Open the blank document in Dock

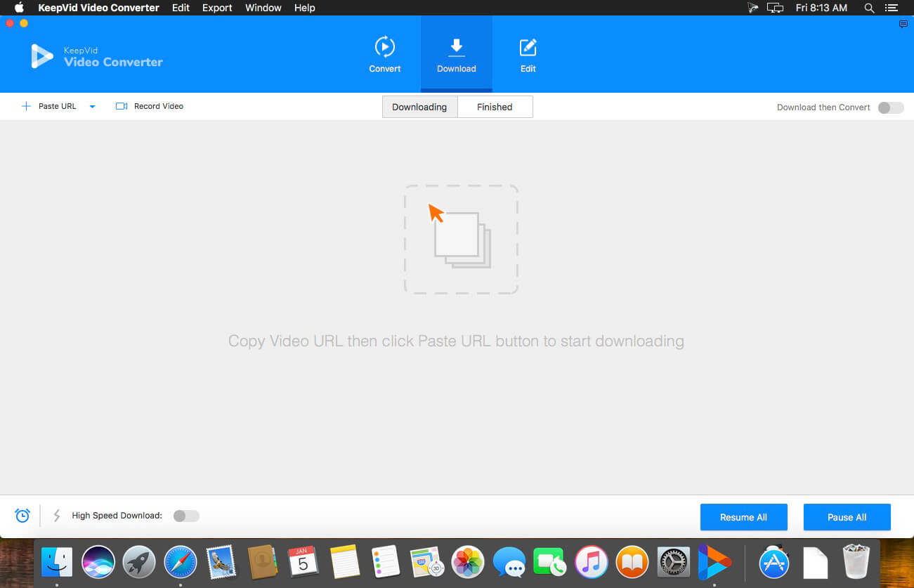point(815,562)
